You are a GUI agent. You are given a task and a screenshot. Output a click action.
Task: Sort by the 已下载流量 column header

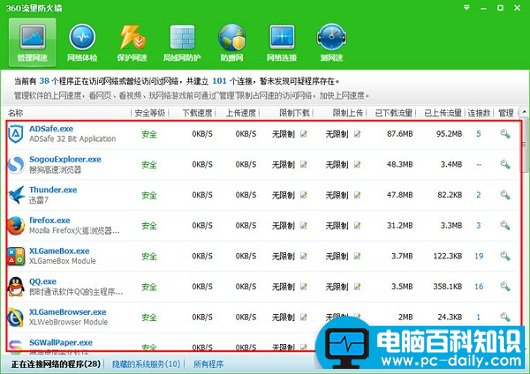tap(393, 113)
